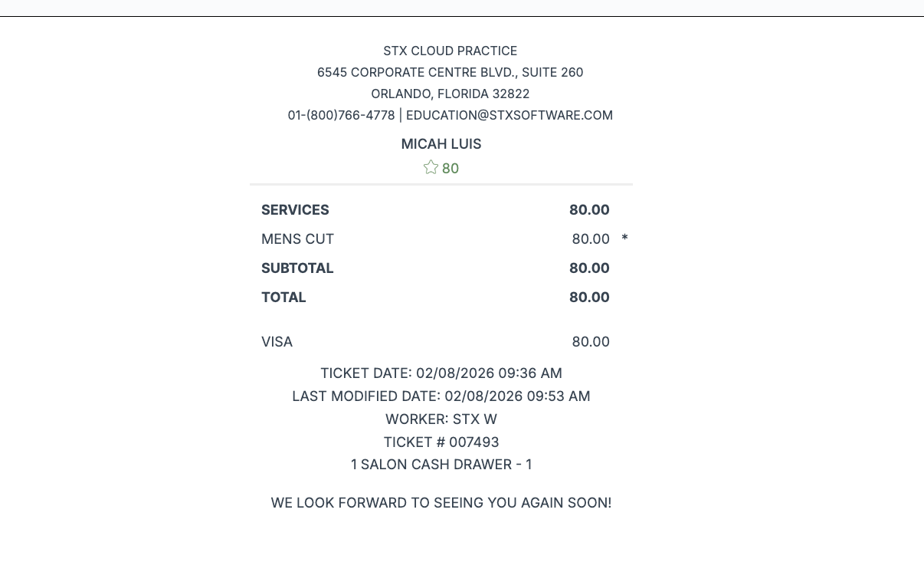Image resolution: width=924 pixels, height=572 pixels.
Task: Click the SERVICES heading label
Action: [295, 210]
